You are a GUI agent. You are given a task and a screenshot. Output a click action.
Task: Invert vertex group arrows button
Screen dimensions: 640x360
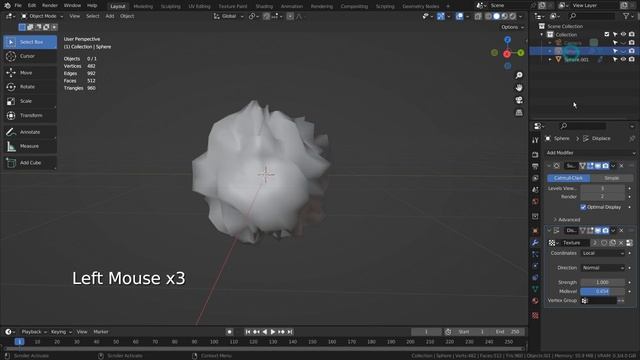[x=621, y=301]
